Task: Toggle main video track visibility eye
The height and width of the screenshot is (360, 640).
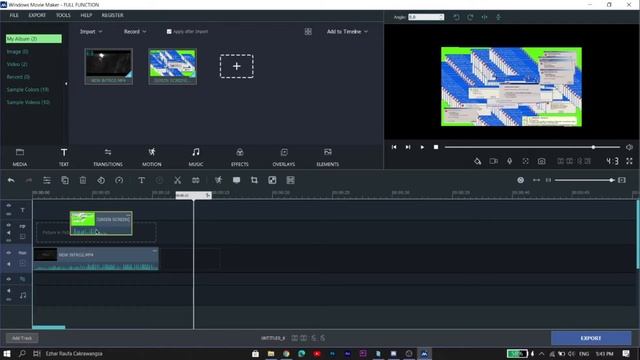Action: point(9,253)
